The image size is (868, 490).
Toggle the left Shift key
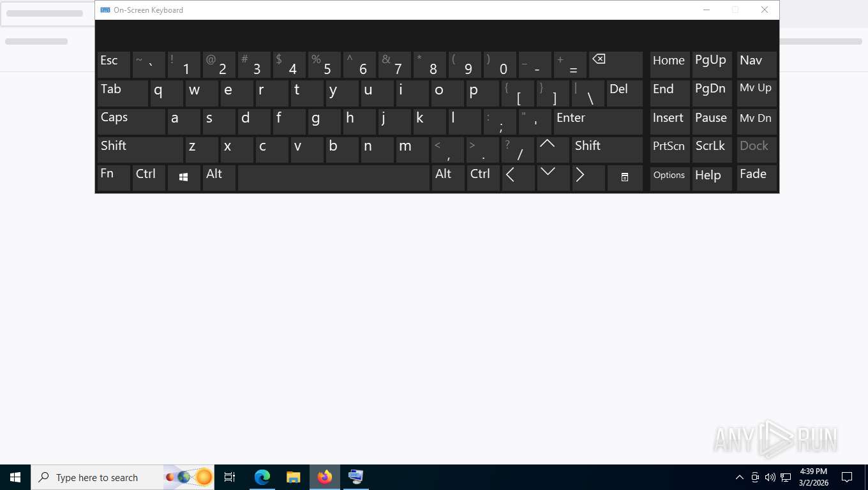click(140, 149)
